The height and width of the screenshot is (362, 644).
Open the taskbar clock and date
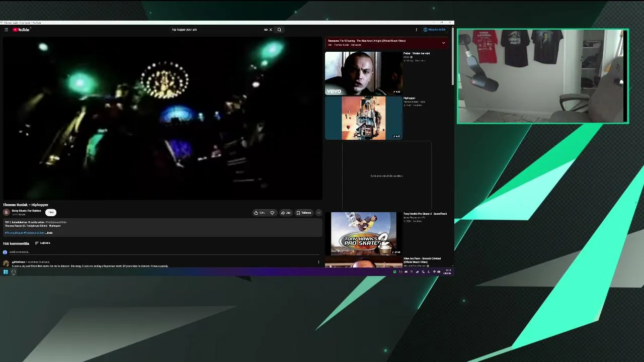tap(447, 272)
